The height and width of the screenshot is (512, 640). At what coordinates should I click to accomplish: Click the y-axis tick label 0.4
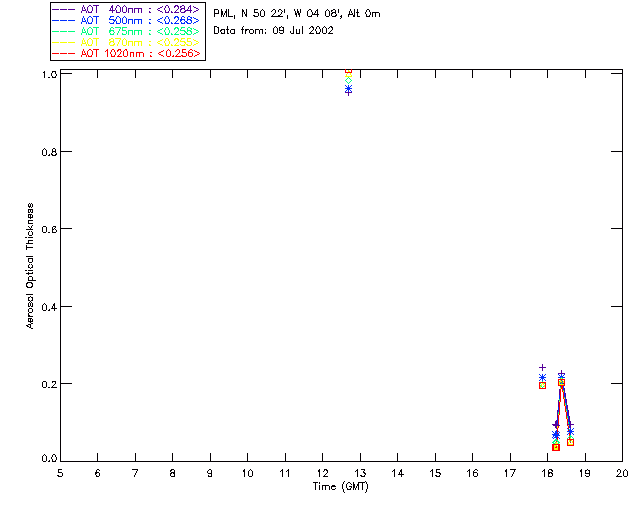click(49, 307)
